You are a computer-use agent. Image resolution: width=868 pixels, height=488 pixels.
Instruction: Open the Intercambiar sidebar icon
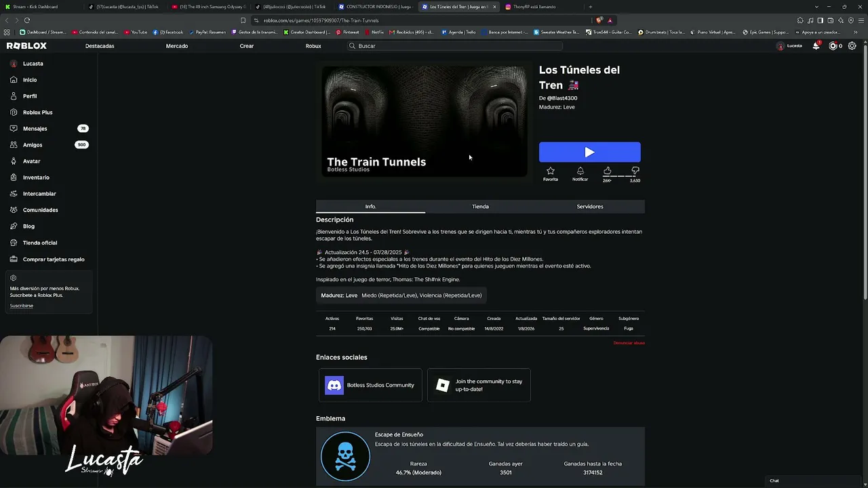pos(14,194)
